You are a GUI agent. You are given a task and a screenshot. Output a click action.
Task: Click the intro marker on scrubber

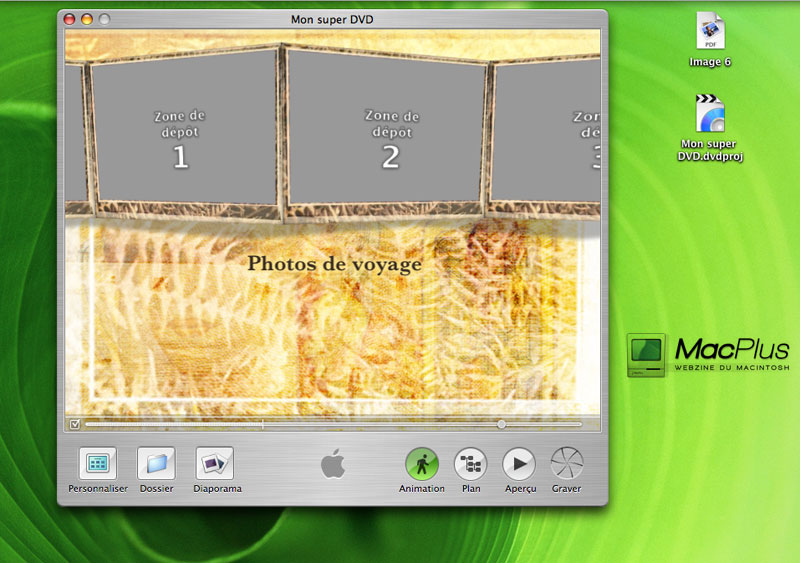click(x=263, y=424)
